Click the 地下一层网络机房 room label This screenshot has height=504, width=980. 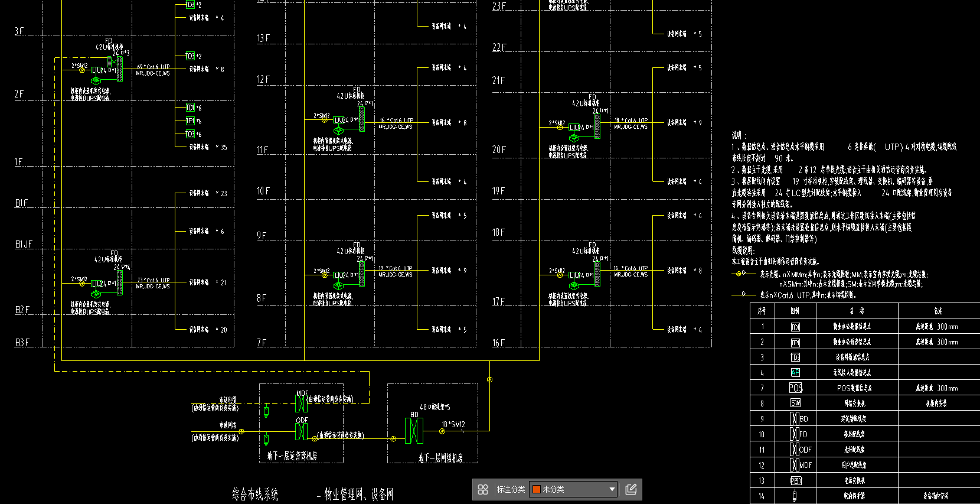(441, 458)
